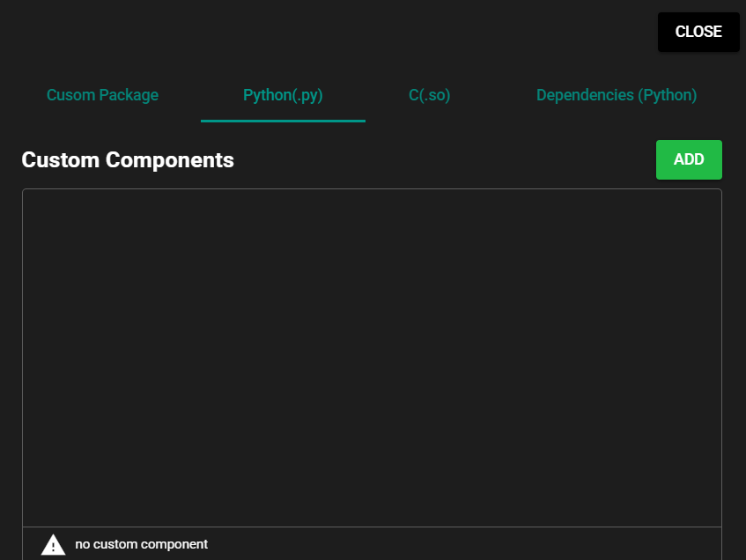This screenshot has width=746, height=560.
Task: Click the teal underline below Python(.py)
Action: point(283,121)
